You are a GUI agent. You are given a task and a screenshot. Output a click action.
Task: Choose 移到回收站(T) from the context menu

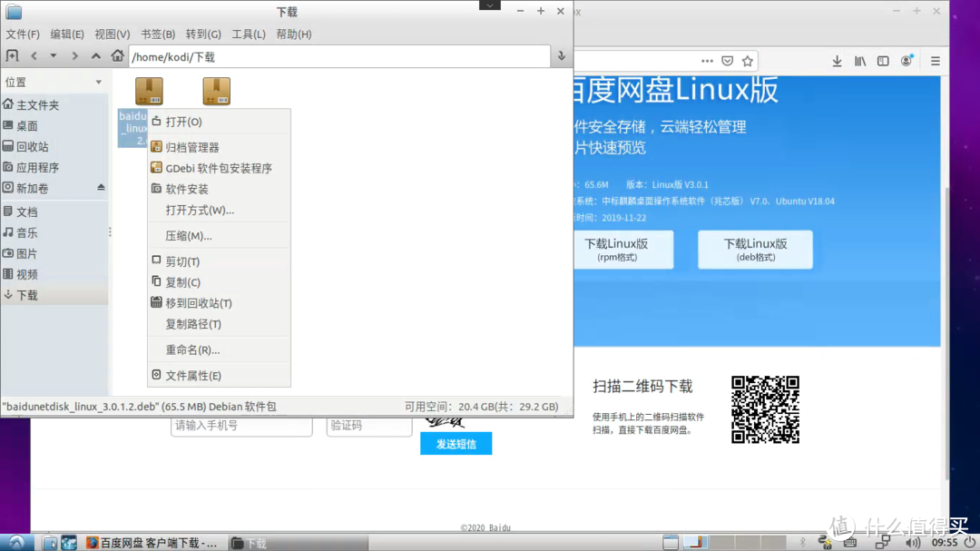(x=219, y=303)
